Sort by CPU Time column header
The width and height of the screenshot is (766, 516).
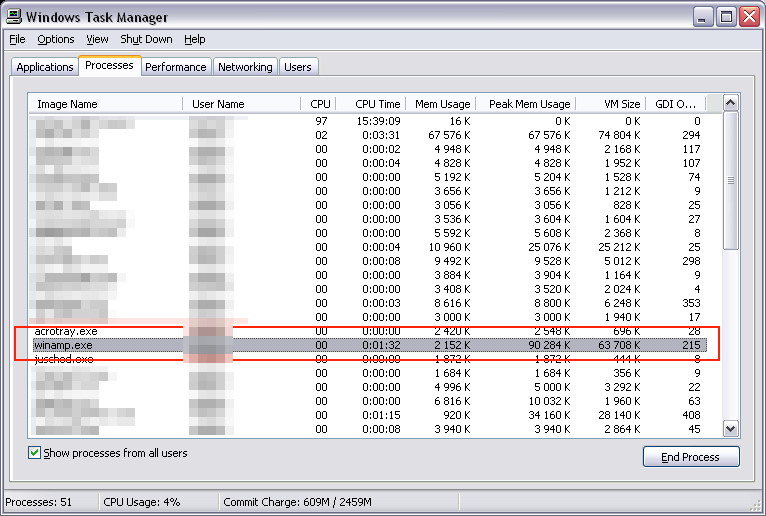tap(370, 104)
